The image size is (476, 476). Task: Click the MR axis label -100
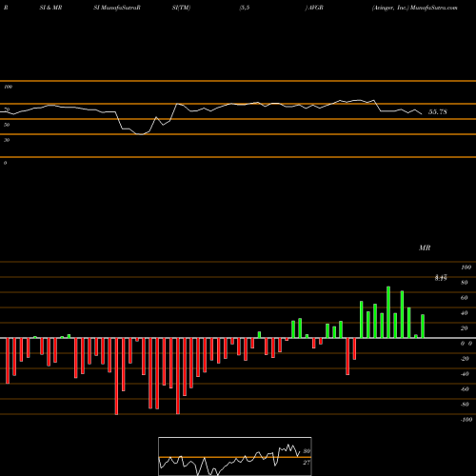point(466,420)
